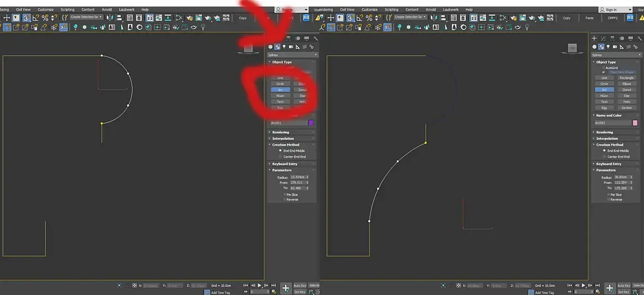
Task: Toggle Percent Snap in right window toolbar
Action: (369, 17)
